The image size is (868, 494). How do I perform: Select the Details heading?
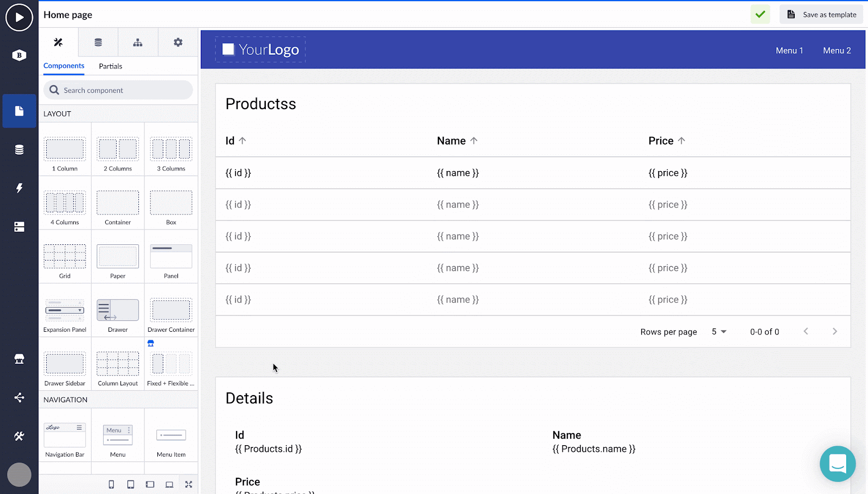250,398
